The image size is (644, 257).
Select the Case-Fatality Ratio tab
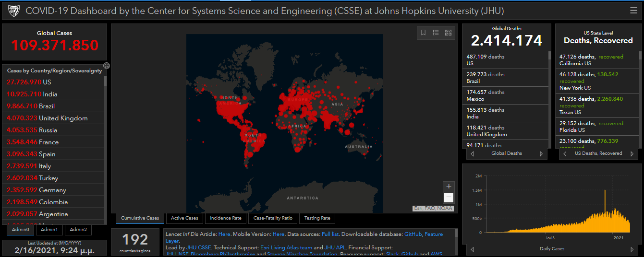click(273, 218)
